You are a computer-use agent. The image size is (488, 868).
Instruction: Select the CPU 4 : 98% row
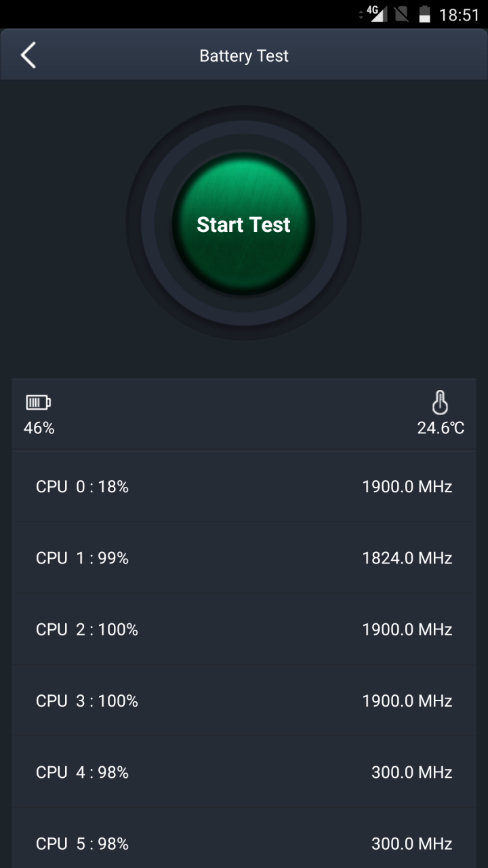[244, 772]
